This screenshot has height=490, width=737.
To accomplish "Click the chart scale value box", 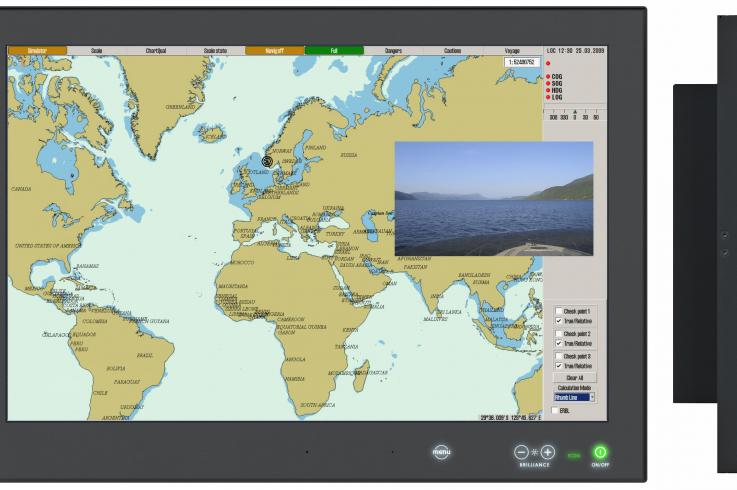I will tap(522, 62).
